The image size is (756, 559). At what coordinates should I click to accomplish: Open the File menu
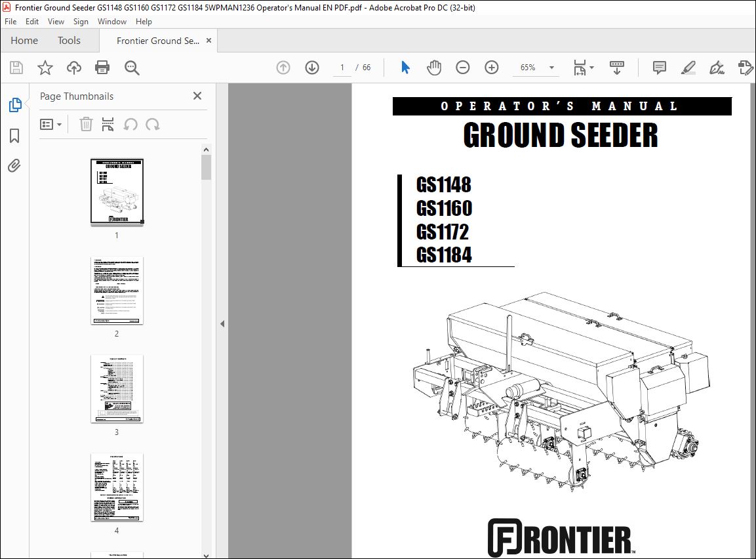10,22
